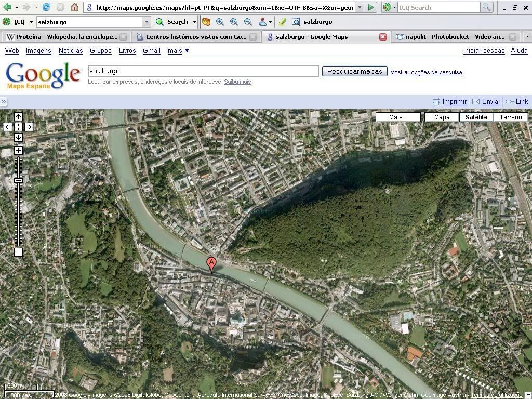
Task: Click the zoom level slider handle
Action: (x=18, y=180)
